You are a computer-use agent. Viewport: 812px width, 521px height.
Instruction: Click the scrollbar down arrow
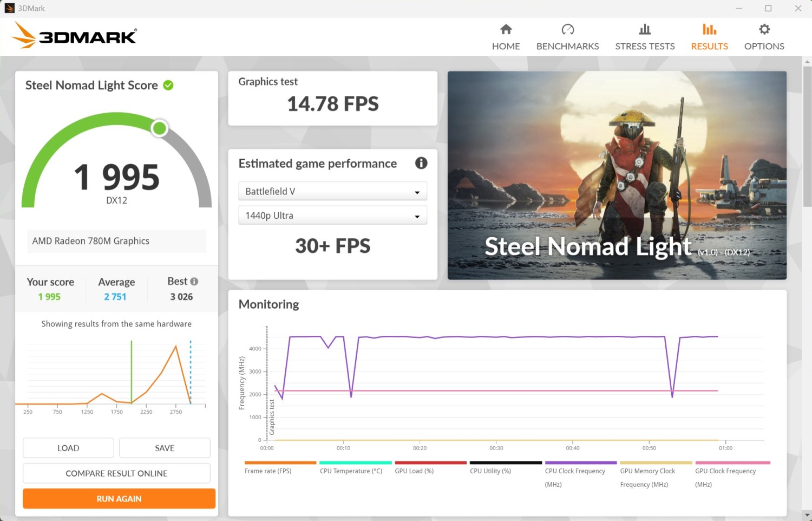click(807, 515)
